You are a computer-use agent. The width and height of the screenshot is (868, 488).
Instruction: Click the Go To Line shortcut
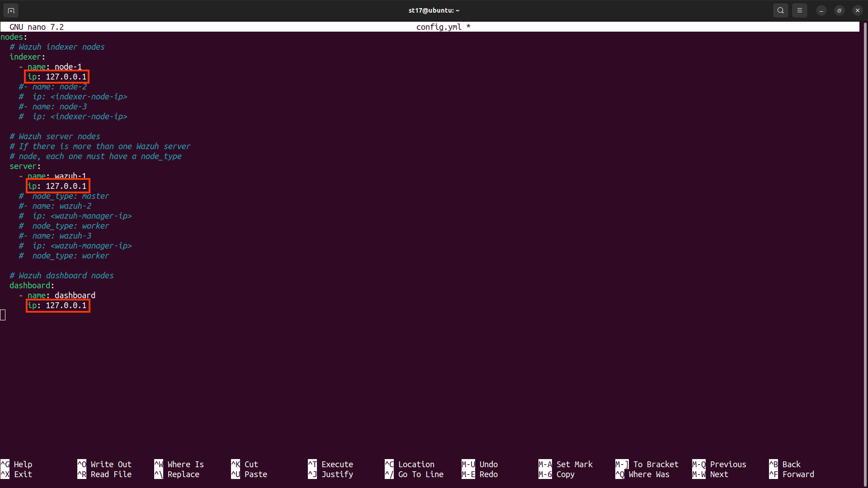tap(414, 474)
